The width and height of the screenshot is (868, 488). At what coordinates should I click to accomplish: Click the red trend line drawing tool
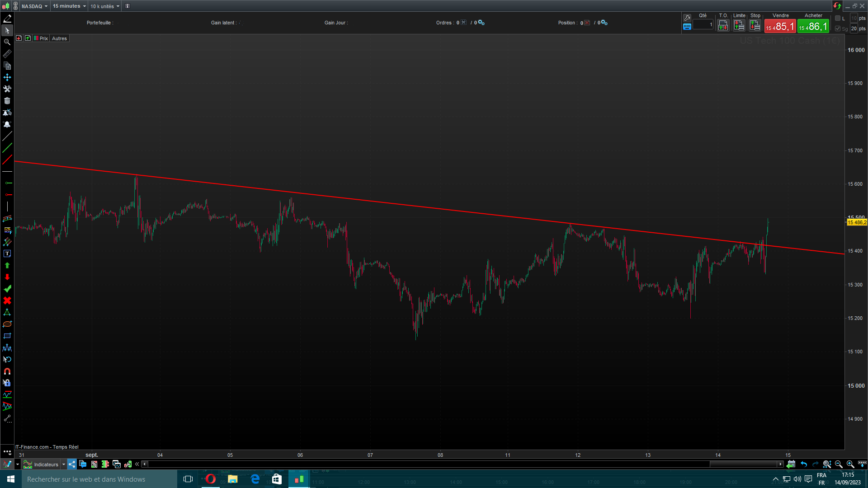[7, 160]
